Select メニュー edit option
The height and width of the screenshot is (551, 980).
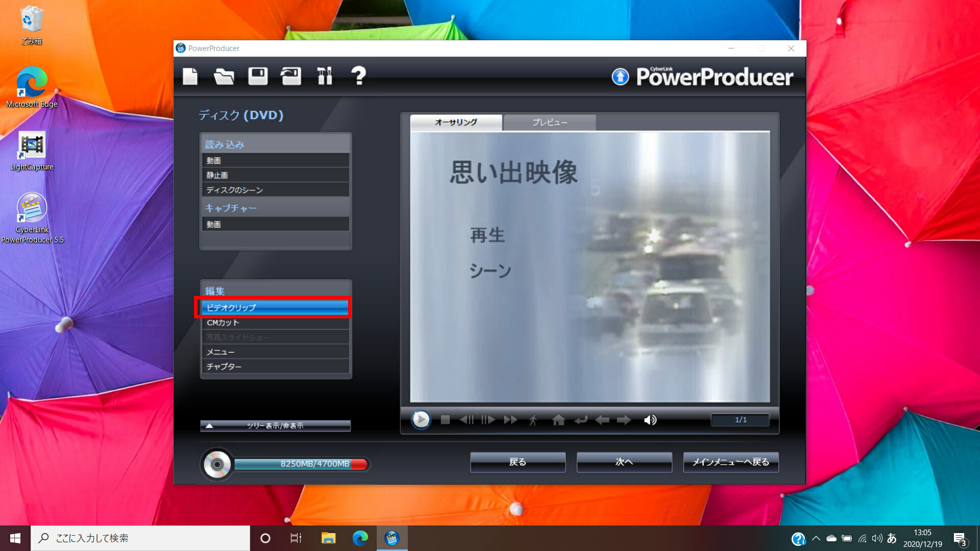point(276,352)
